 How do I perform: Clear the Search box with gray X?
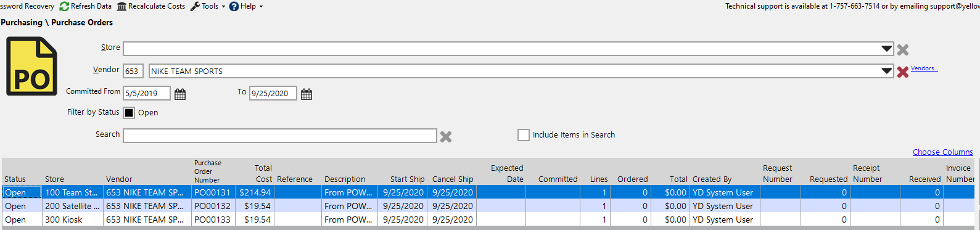click(446, 136)
